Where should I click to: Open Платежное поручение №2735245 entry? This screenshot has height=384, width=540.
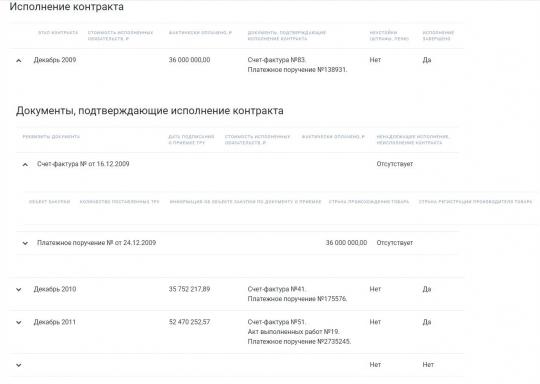click(299, 342)
